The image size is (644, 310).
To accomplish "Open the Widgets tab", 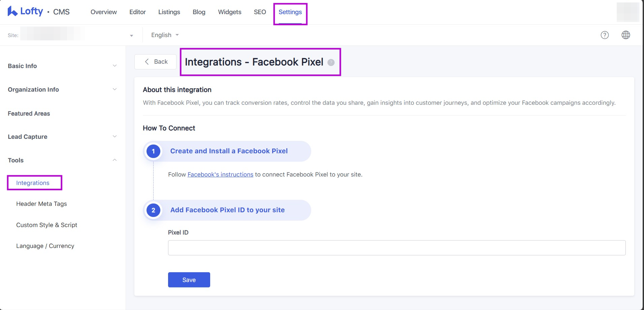I will [x=229, y=12].
